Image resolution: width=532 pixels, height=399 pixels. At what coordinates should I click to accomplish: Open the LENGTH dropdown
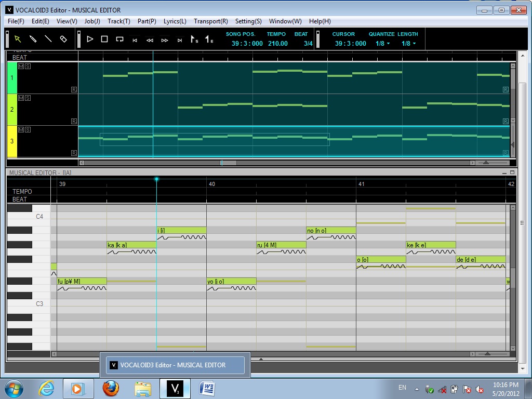[x=408, y=44]
